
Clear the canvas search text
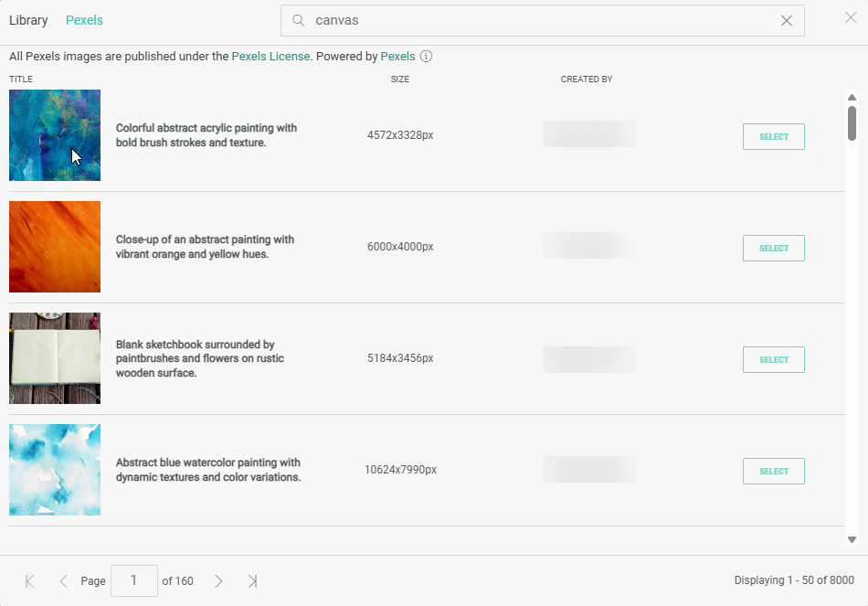786,20
